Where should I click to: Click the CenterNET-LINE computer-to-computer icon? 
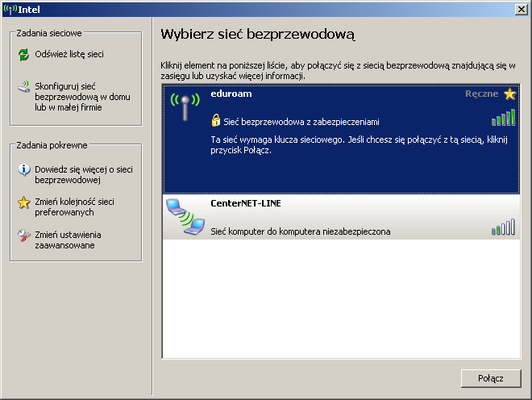coord(183,217)
